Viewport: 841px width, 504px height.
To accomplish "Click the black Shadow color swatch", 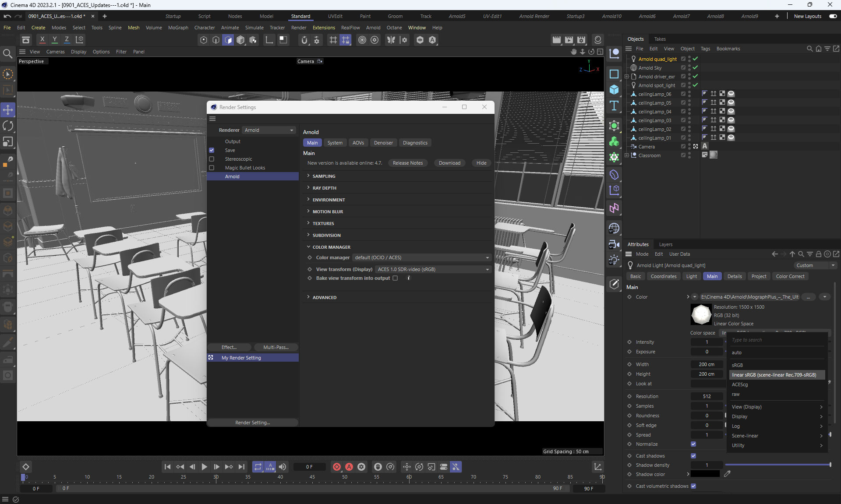I will (x=705, y=474).
